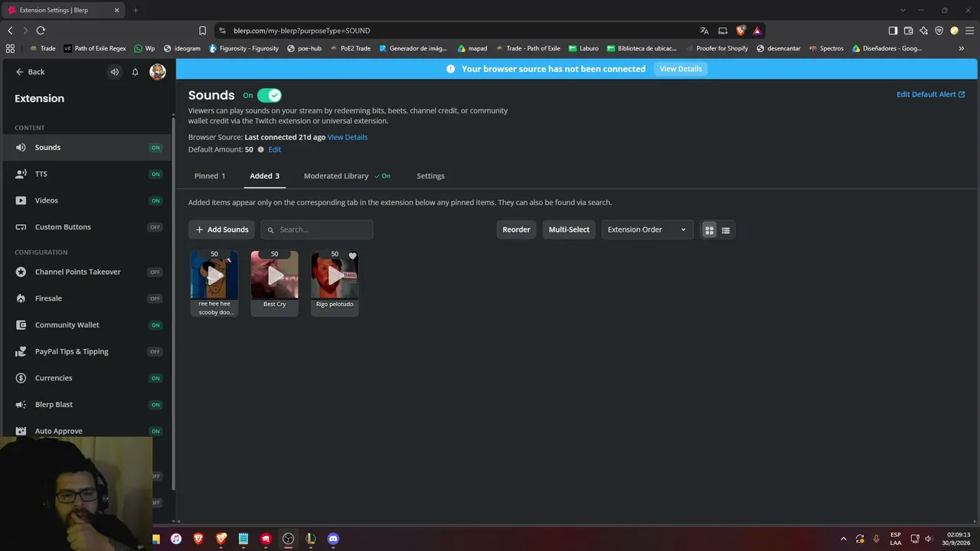Open Brave Shields lion icon

click(740, 31)
